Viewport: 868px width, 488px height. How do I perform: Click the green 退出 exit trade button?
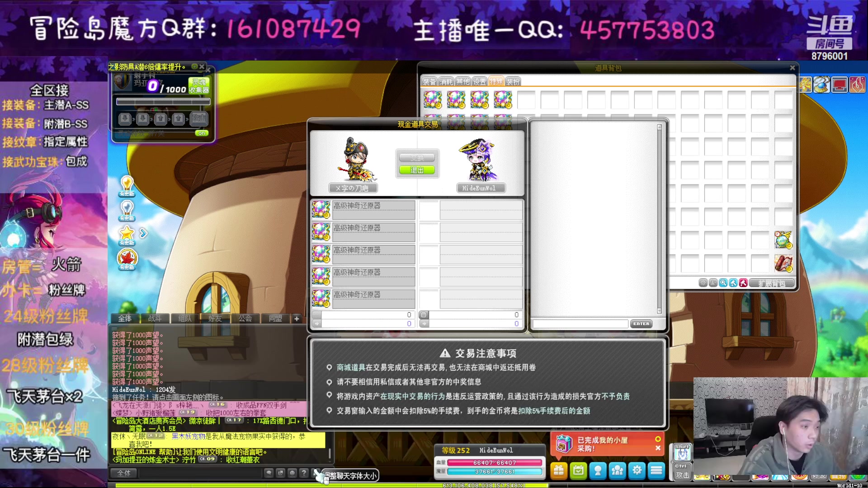pyautogui.click(x=417, y=170)
